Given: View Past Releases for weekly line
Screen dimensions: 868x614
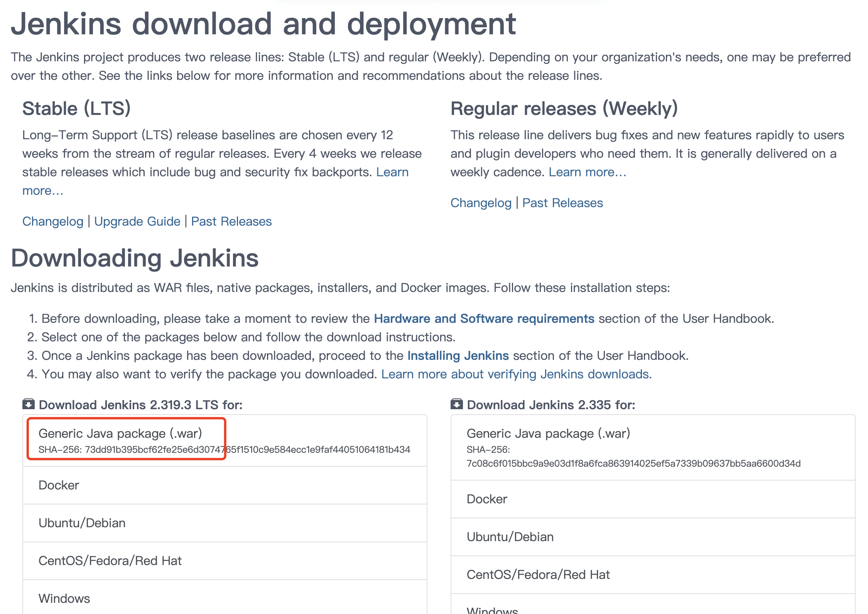Looking at the screenshot, I should 562,203.
